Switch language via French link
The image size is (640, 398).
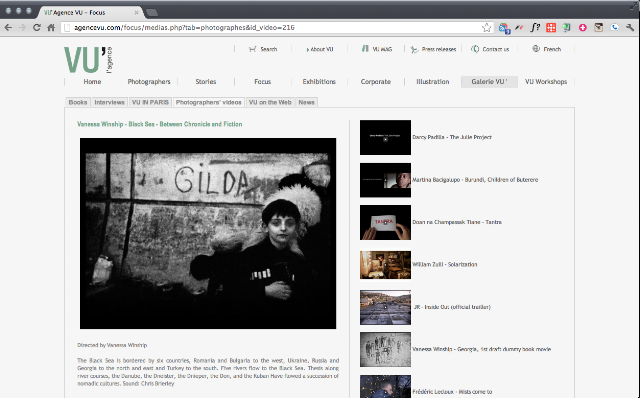pyautogui.click(x=552, y=49)
